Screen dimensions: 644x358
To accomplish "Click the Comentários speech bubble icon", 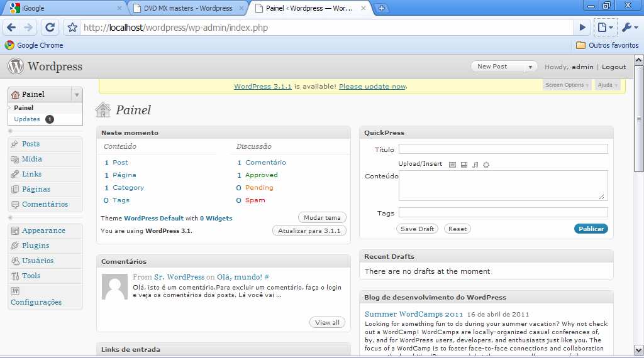I will click(x=15, y=204).
